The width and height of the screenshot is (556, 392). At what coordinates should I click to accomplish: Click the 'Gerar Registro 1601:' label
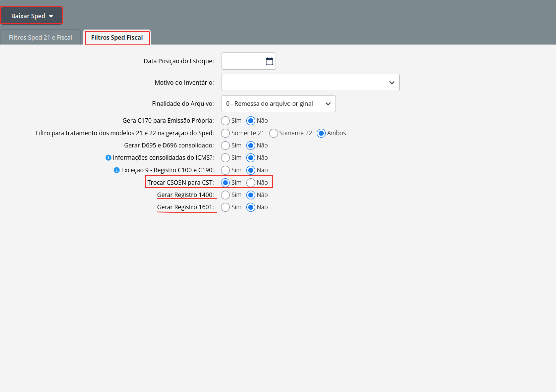[x=185, y=207]
